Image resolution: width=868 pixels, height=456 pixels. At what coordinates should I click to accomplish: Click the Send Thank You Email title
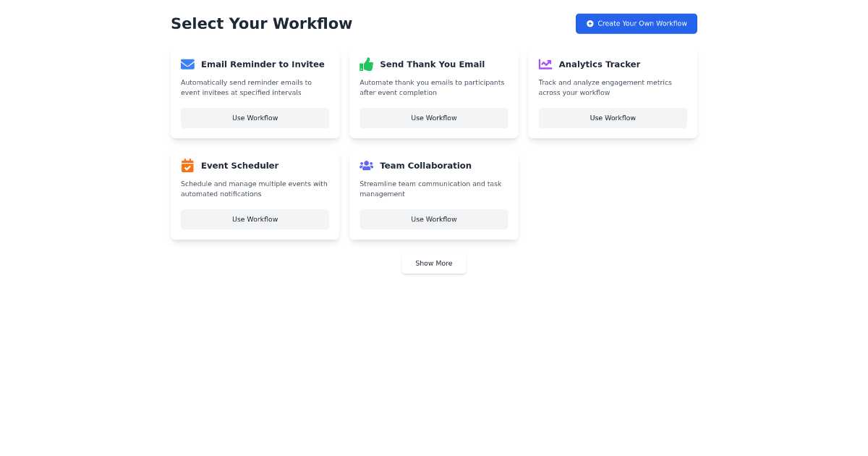(432, 64)
